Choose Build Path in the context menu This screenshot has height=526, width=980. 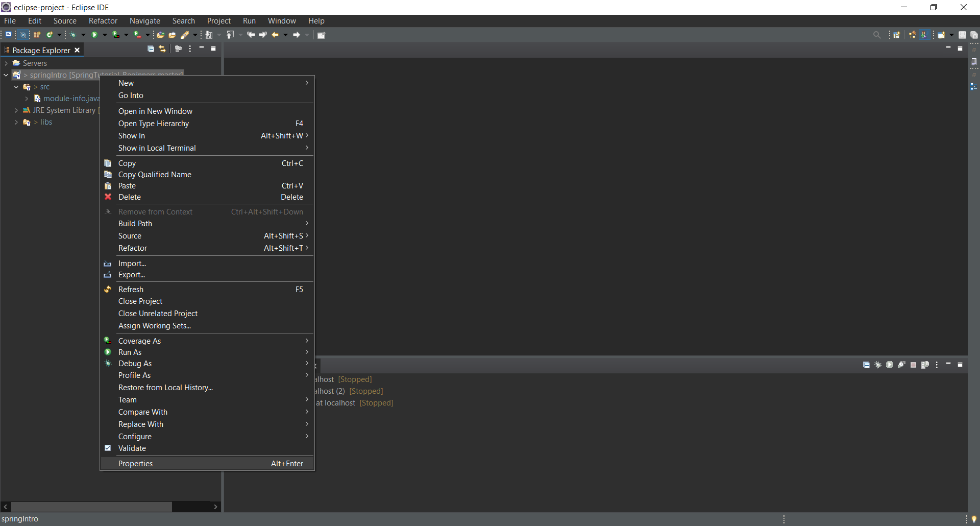tap(207, 224)
